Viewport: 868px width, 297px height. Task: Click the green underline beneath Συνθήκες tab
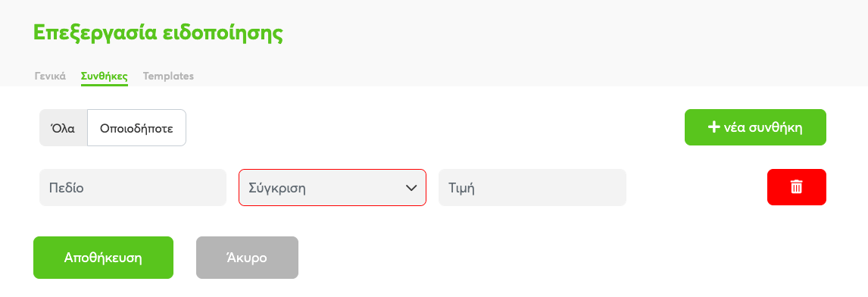point(104,85)
